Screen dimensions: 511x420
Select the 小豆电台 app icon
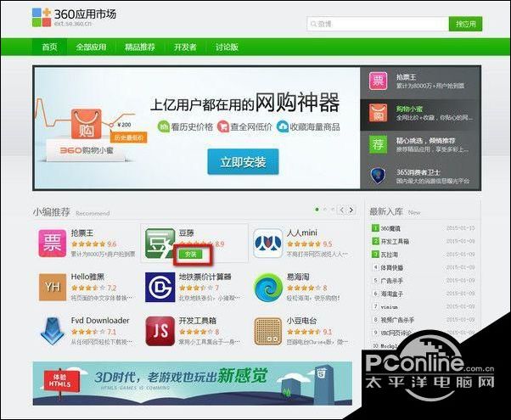267,332
